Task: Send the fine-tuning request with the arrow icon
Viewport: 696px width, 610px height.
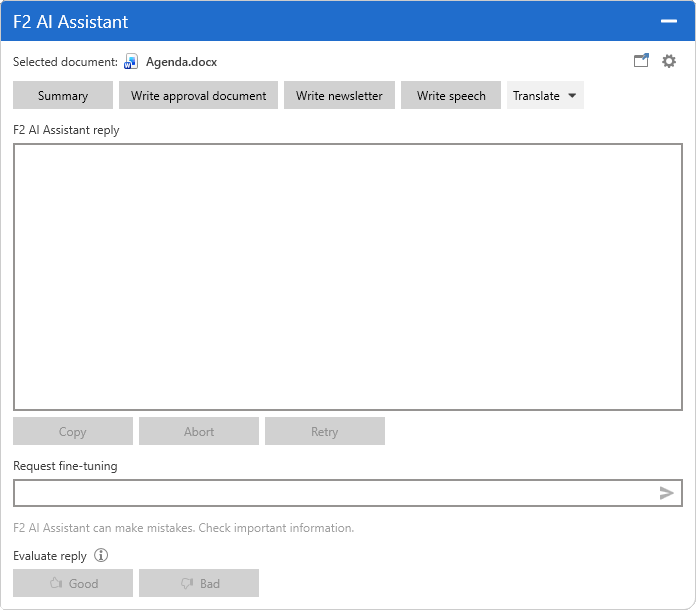Action: click(666, 493)
